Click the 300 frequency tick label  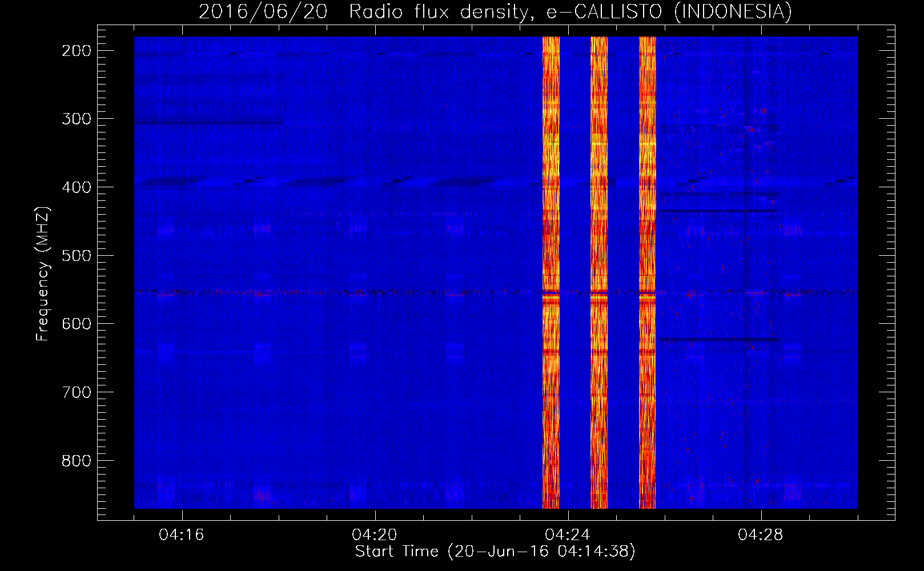click(x=77, y=119)
